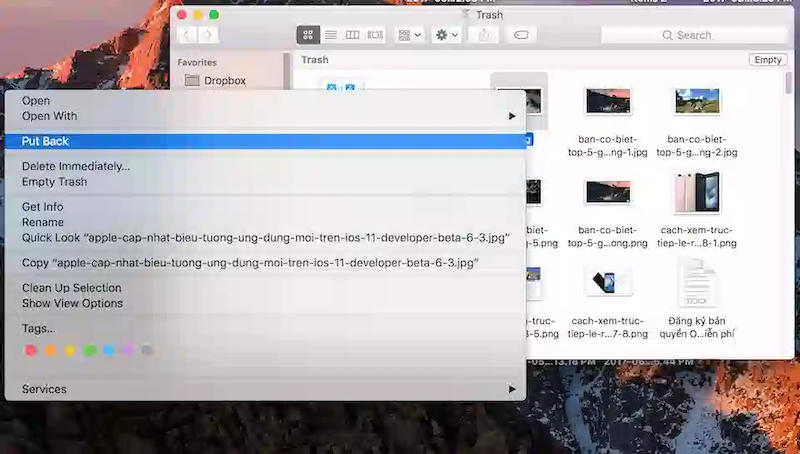The width and height of the screenshot is (800, 454).
Task: Apply the purple tag color
Action: 128,350
